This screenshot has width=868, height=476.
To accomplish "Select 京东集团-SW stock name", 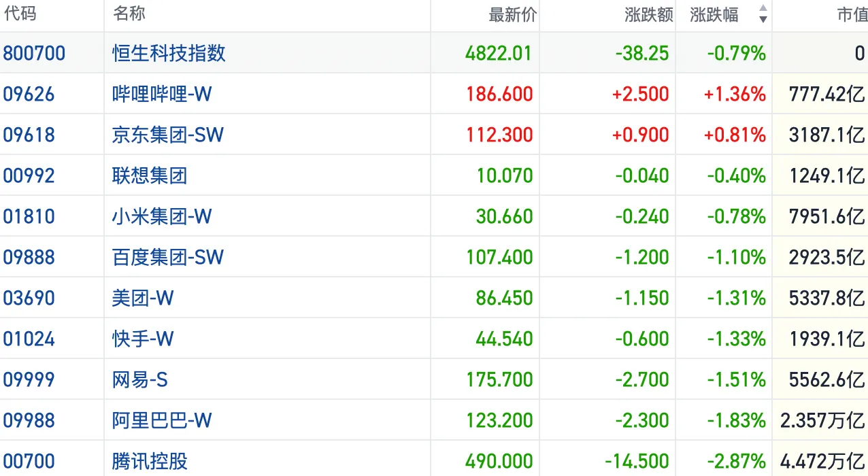I will 167,135.
